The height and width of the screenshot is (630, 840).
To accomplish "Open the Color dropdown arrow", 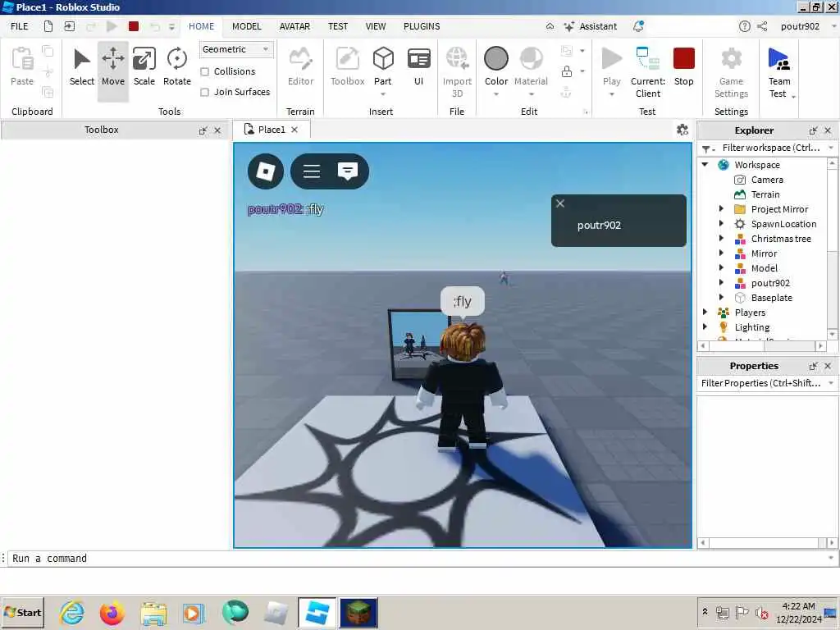I will pyautogui.click(x=496, y=94).
